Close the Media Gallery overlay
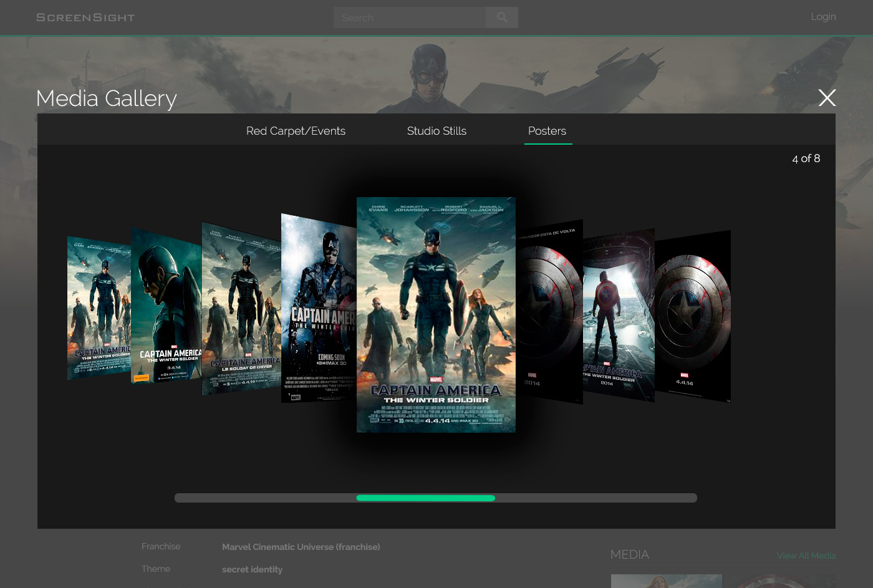 tap(827, 98)
